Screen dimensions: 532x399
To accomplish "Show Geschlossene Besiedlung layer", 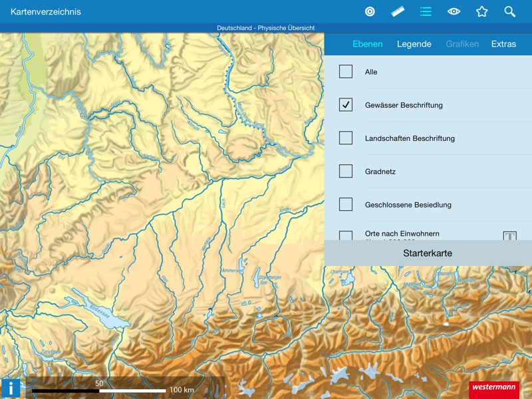I will coord(346,205).
